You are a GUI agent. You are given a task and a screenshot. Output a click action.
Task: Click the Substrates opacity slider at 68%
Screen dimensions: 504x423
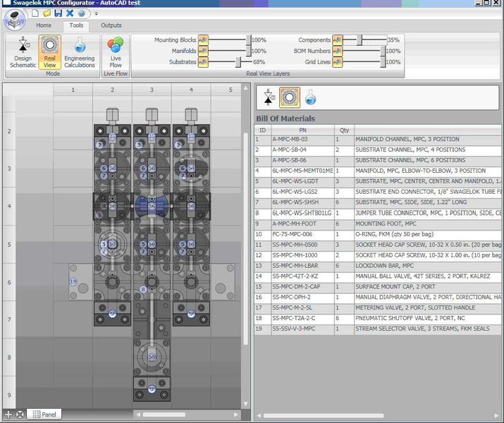238,62
